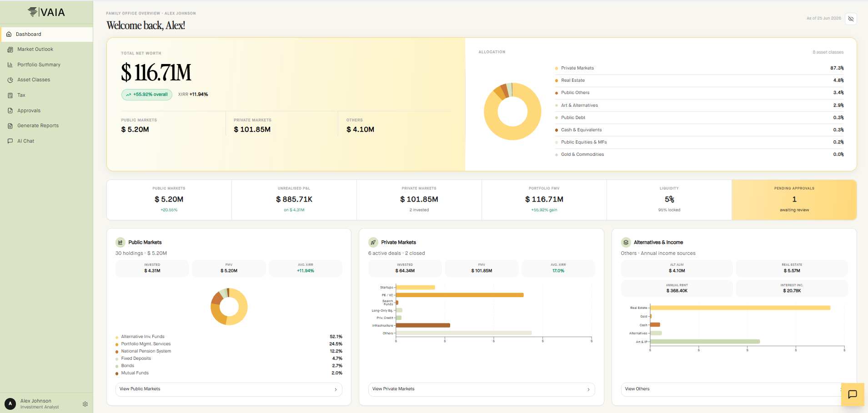Click "National Pension System" legend row
Image resolution: width=868 pixels, height=413 pixels.
229,351
